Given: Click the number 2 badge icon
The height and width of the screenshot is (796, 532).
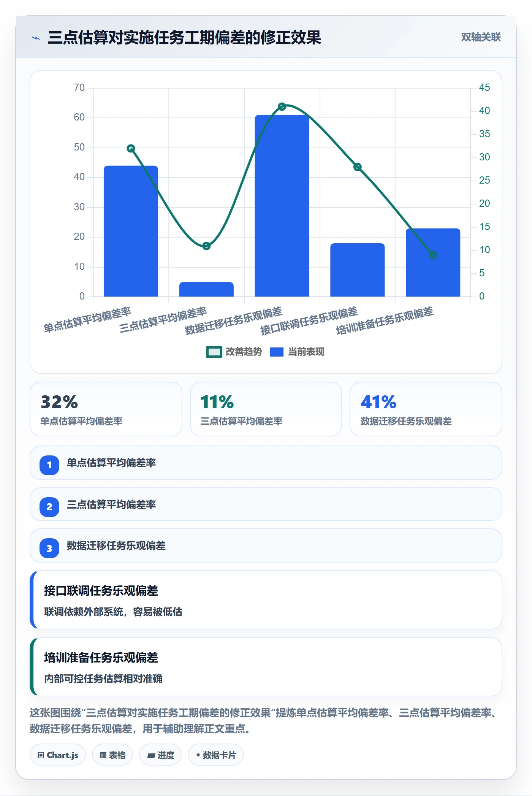Looking at the screenshot, I should tap(49, 507).
